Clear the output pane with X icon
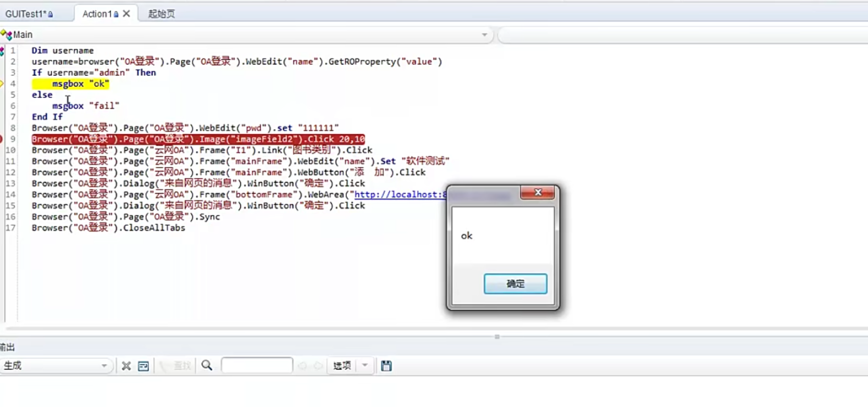The height and width of the screenshot is (407, 868). [126, 366]
